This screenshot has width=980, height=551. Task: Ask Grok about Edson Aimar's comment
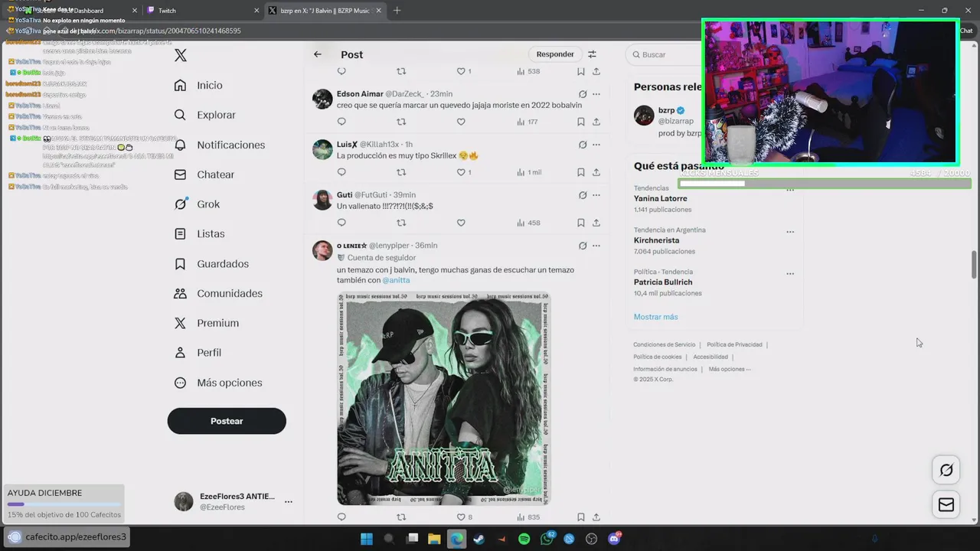click(x=583, y=94)
